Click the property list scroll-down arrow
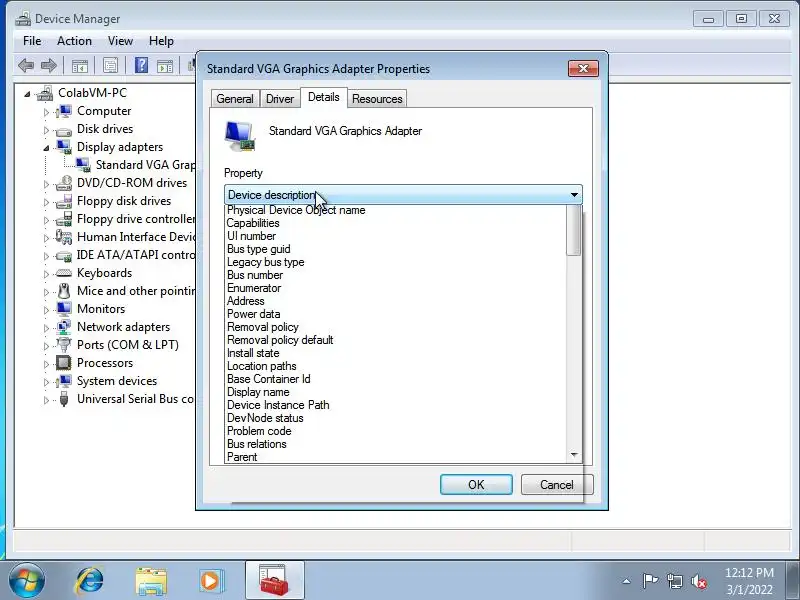800x600 pixels. coord(574,455)
